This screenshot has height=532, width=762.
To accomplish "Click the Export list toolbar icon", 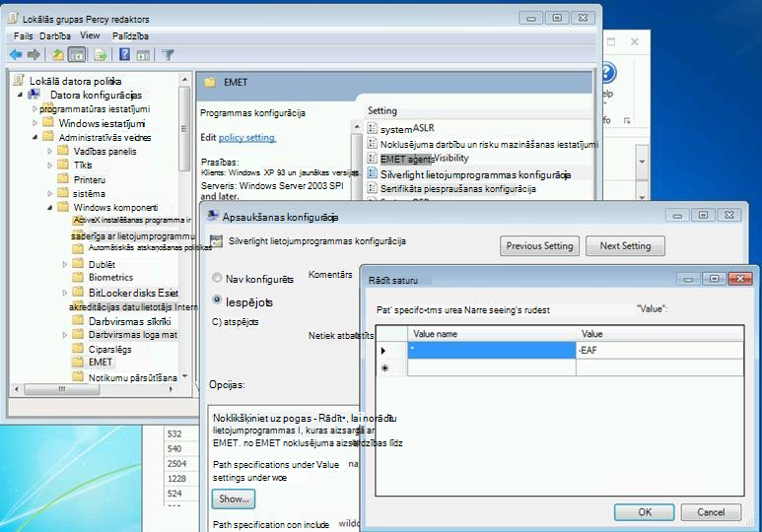I will click(x=101, y=55).
